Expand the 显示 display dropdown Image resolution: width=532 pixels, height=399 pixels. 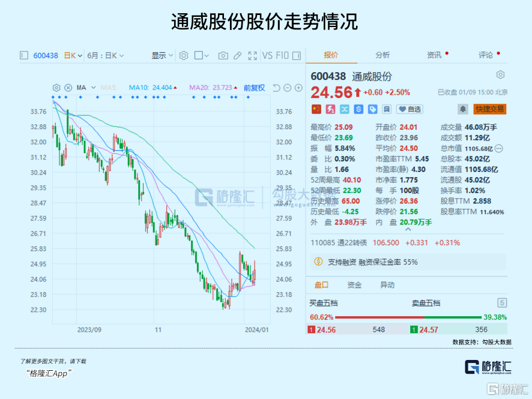pyautogui.click(x=162, y=55)
